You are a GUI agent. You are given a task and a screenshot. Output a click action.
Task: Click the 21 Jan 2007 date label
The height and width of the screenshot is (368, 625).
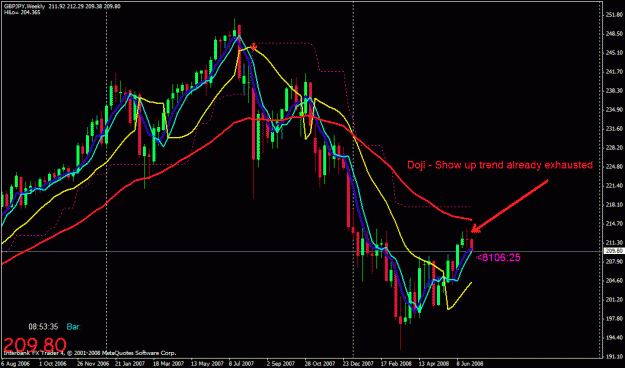pyautogui.click(x=130, y=364)
